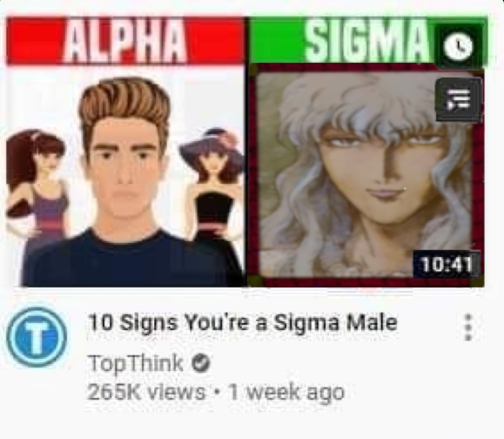This screenshot has width=504, height=439.
Task: Click the white-haired anime character image
Action: (365, 173)
